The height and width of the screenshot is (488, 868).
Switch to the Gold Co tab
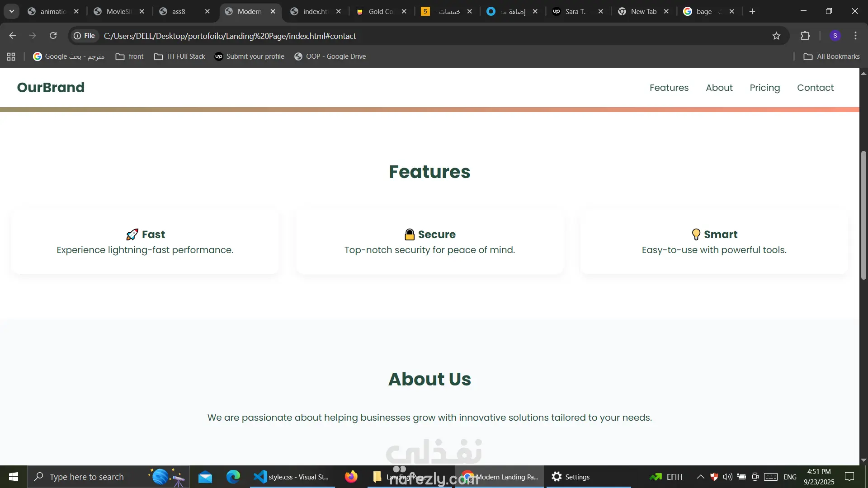click(x=381, y=12)
